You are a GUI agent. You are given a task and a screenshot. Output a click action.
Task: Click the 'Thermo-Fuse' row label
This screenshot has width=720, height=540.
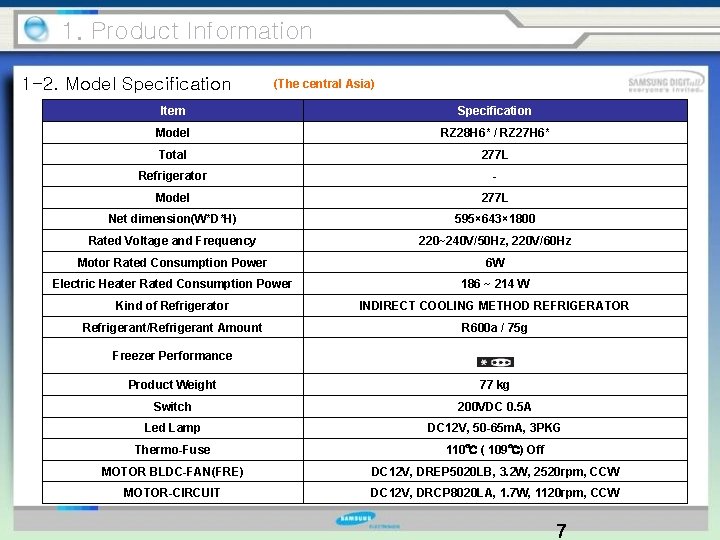click(172, 450)
